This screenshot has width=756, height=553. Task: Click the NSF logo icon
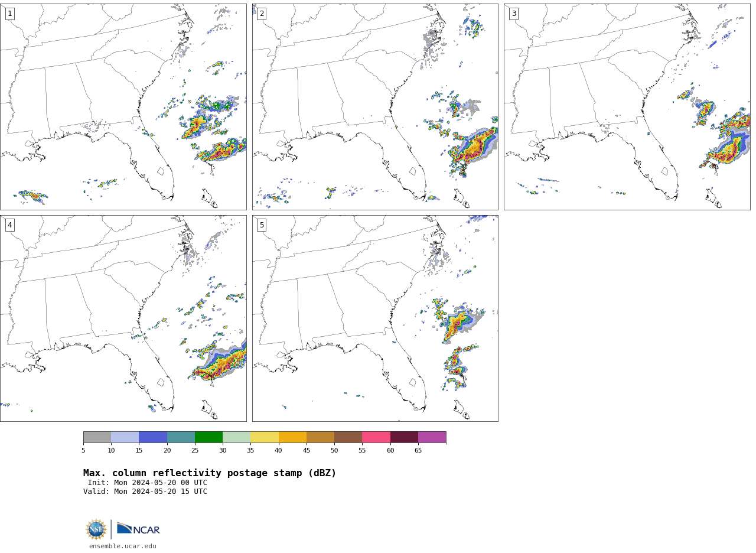(96, 529)
